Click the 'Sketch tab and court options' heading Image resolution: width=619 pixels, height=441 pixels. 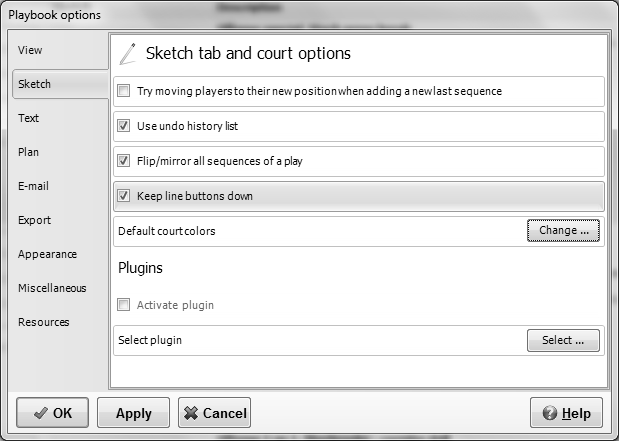click(x=248, y=53)
